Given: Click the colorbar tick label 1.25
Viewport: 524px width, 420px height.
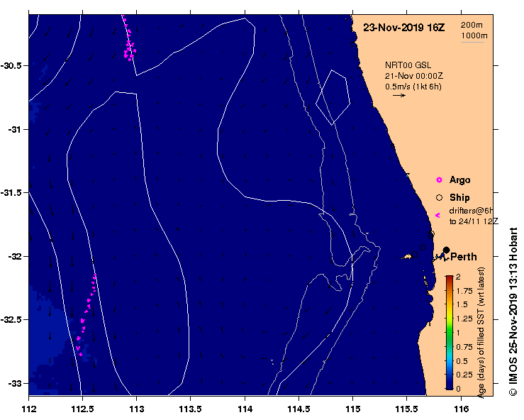Looking at the screenshot, I should (464, 319).
